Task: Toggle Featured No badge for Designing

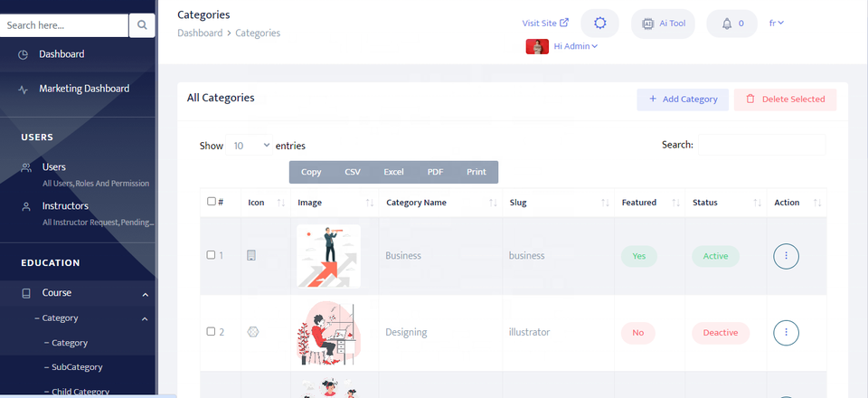Action: 638,333
